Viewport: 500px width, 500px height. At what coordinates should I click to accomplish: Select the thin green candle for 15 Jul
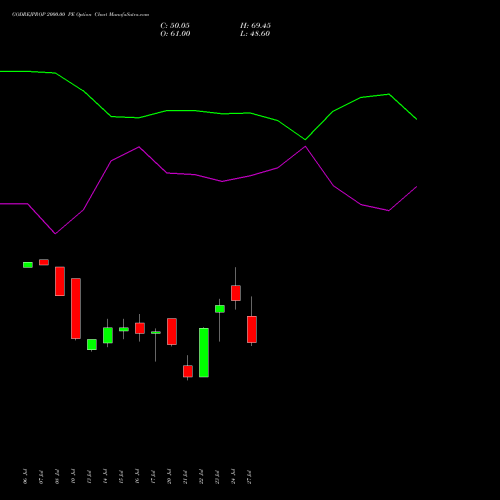124,329
